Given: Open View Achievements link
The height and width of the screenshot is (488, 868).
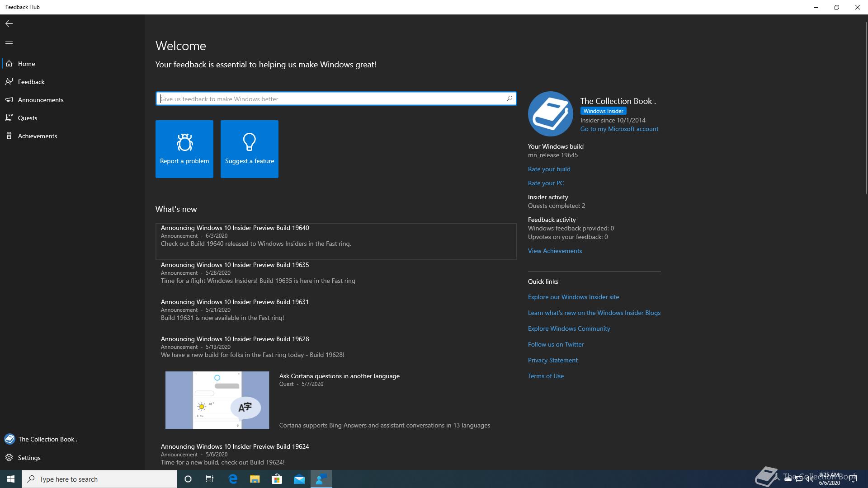Looking at the screenshot, I should 555,251.
